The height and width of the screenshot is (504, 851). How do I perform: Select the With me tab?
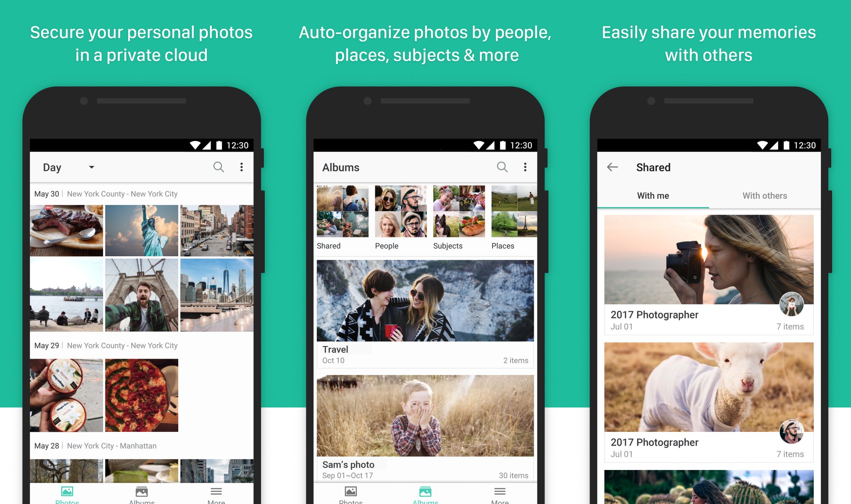point(653,195)
